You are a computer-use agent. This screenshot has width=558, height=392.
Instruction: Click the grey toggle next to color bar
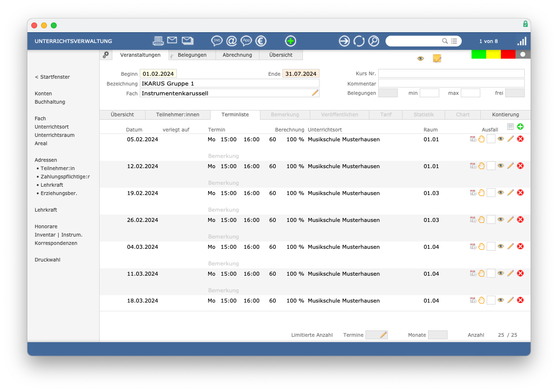point(523,54)
